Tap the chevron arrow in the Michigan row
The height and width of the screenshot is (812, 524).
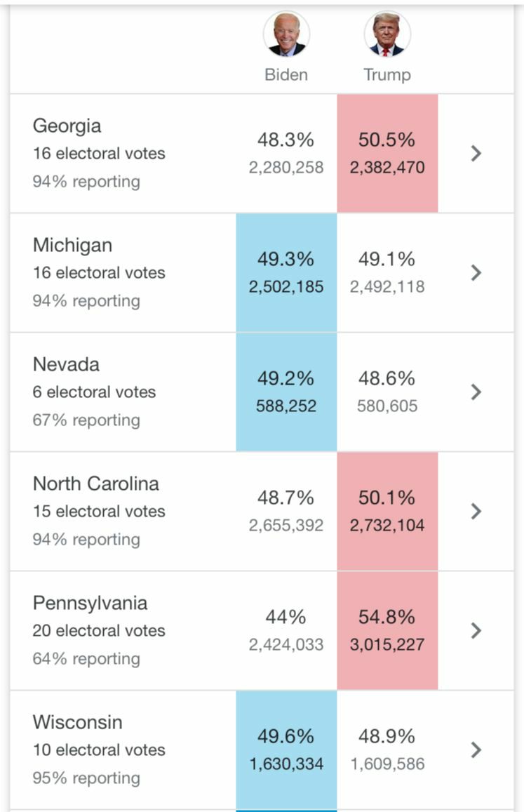click(x=476, y=273)
